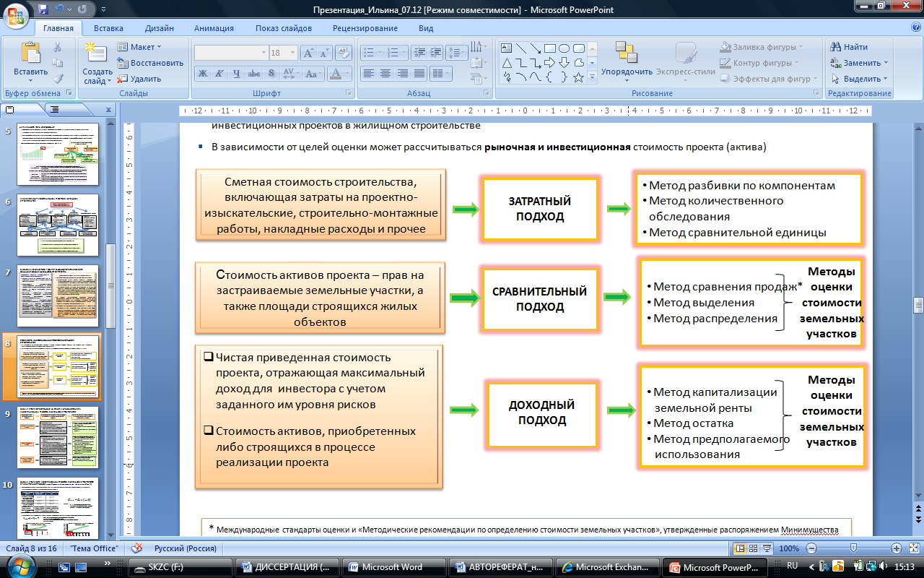Decrease font size with the small A icon

click(x=325, y=53)
